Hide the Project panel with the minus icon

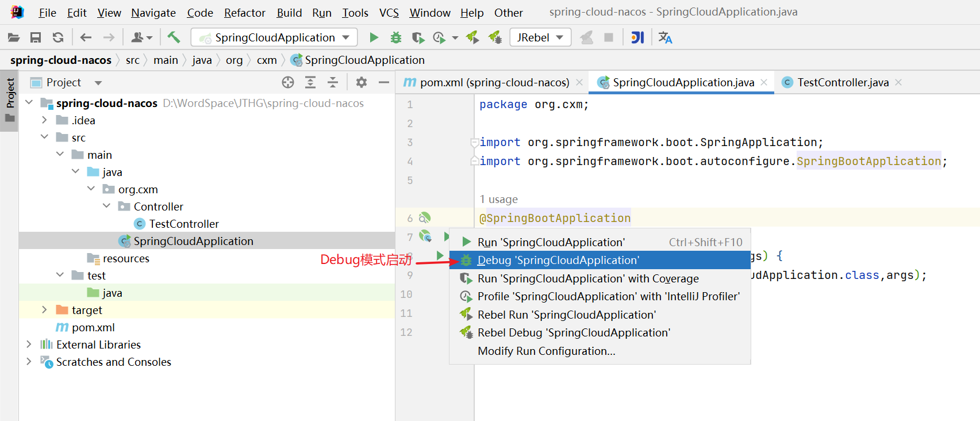click(384, 83)
